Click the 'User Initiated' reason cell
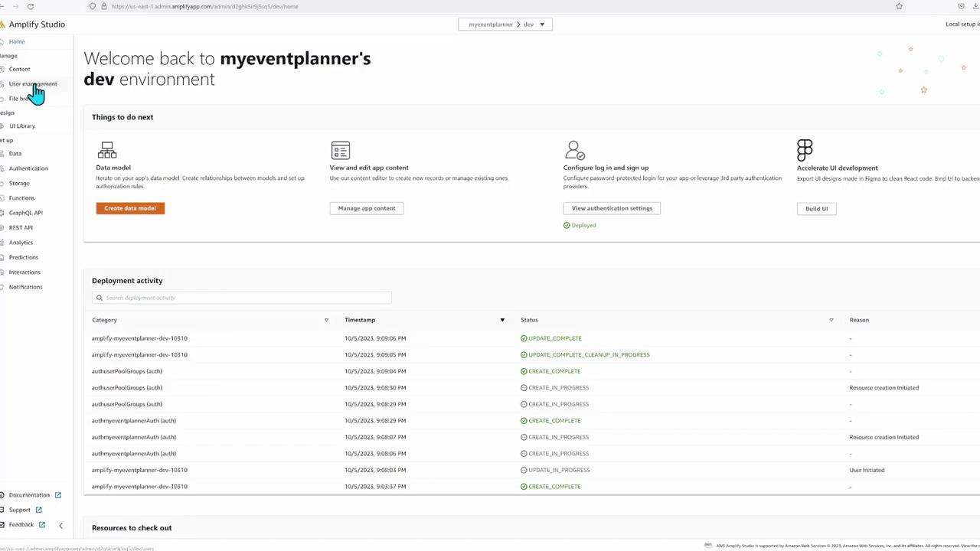The height and width of the screenshot is (551, 980). coord(867,470)
